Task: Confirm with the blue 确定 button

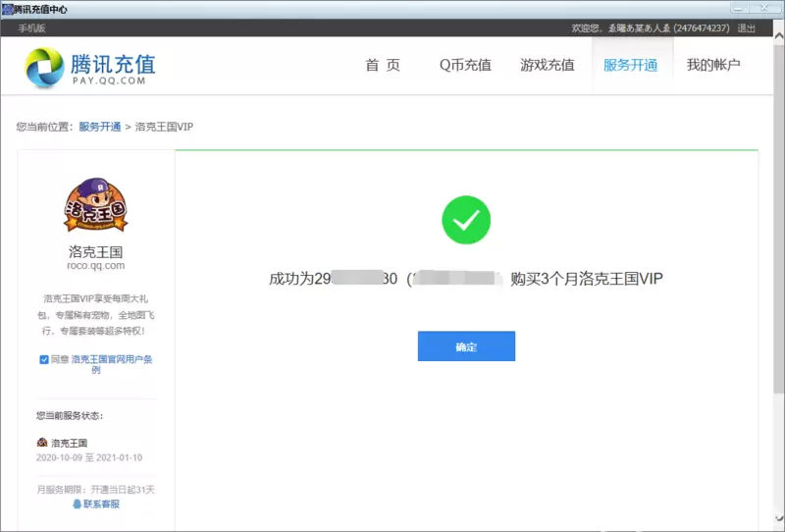Action: pos(466,346)
